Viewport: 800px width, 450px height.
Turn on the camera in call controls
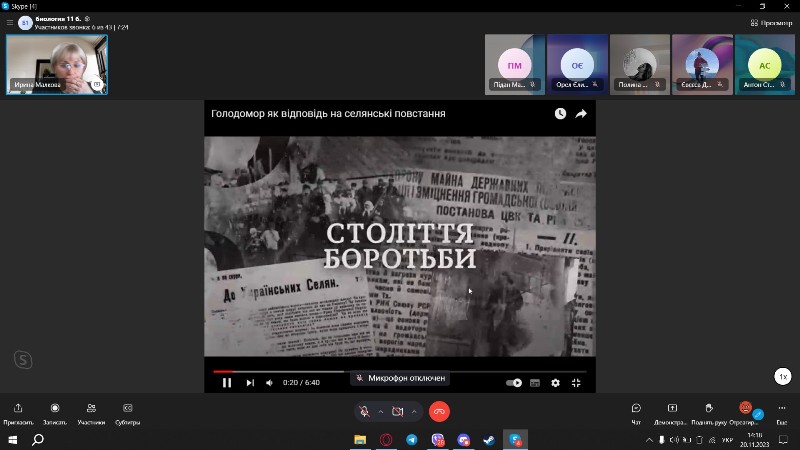[x=397, y=412]
